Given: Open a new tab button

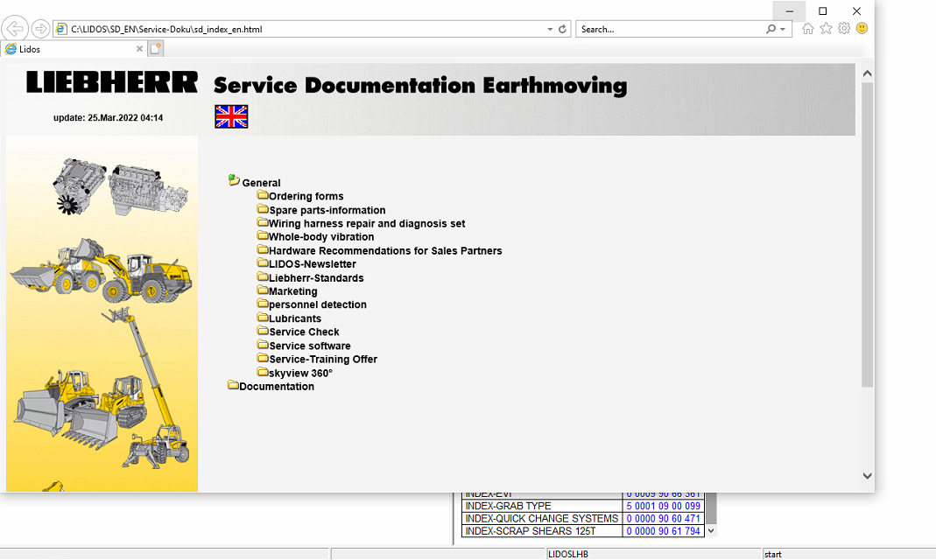Looking at the screenshot, I should coord(155,49).
